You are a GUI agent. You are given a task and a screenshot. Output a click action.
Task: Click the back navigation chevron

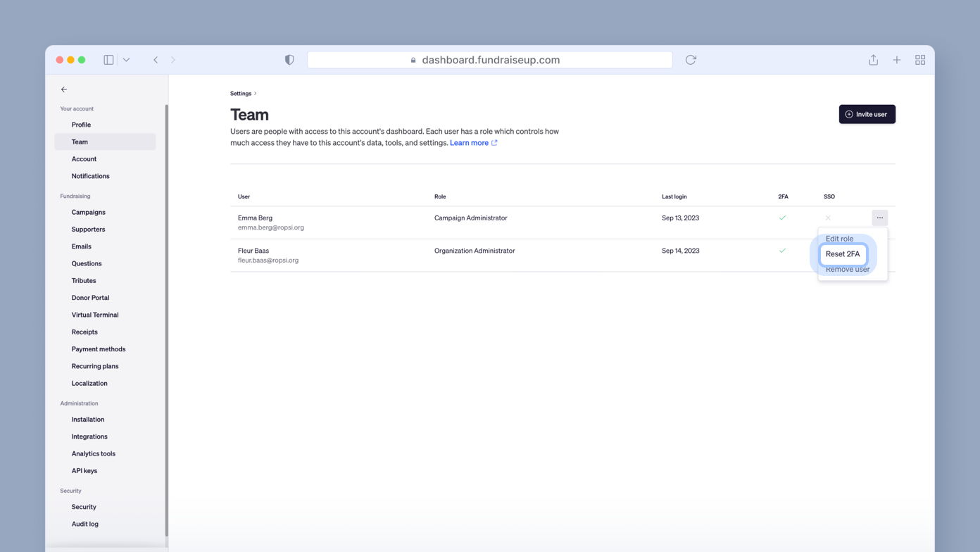tap(156, 60)
